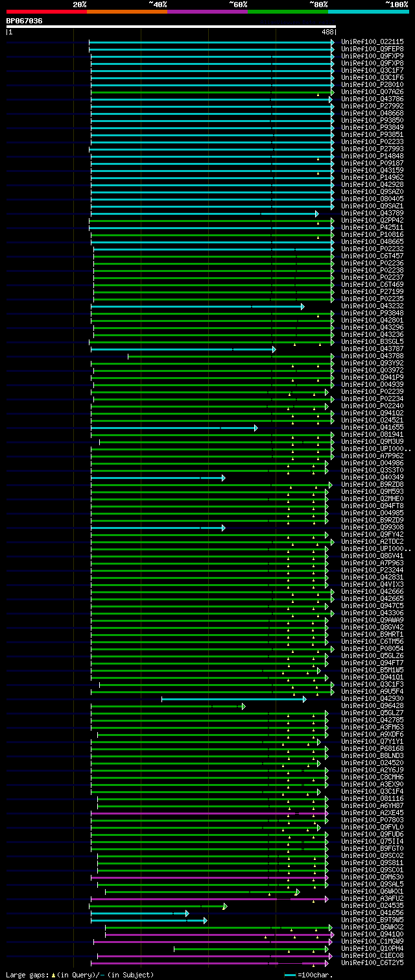Open hit UniRef100_C6T457
The image size is (415, 980).
pyautogui.click(x=372, y=256)
